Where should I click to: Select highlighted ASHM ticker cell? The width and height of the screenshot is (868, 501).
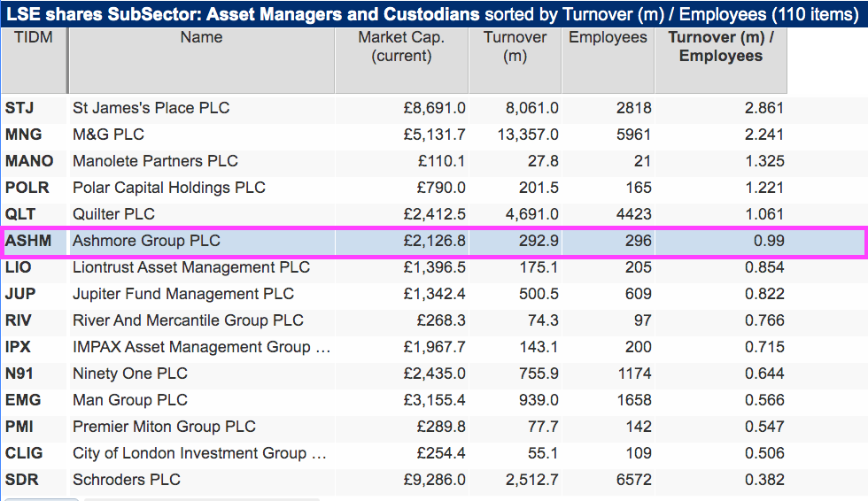coord(28,241)
